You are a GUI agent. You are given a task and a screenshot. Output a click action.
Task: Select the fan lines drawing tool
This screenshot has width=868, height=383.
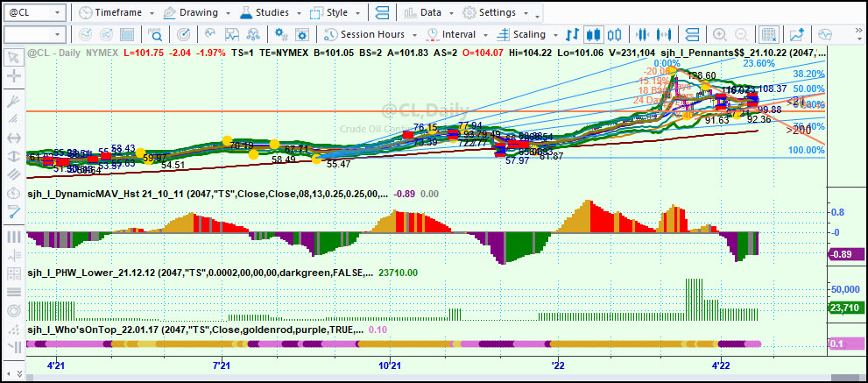click(x=14, y=102)
